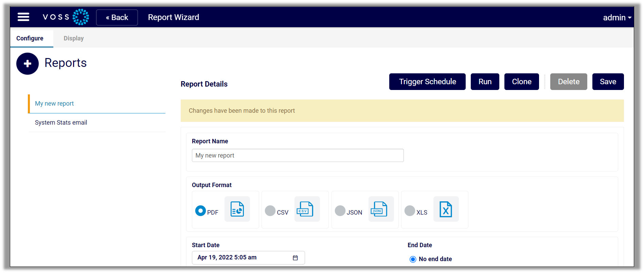The image size is (644, 273).
Task: Click the JSON file icon
Action: (x=381, y=209)
